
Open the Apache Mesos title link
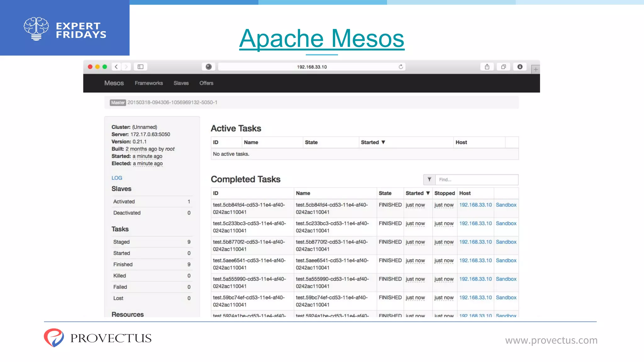click(x=322, y=38)
